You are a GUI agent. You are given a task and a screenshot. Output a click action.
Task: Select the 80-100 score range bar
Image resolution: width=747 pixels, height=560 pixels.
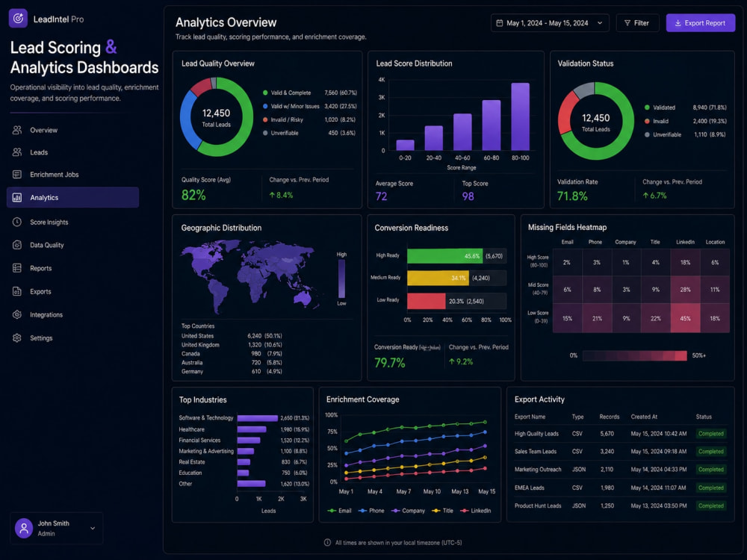(520, 116)
